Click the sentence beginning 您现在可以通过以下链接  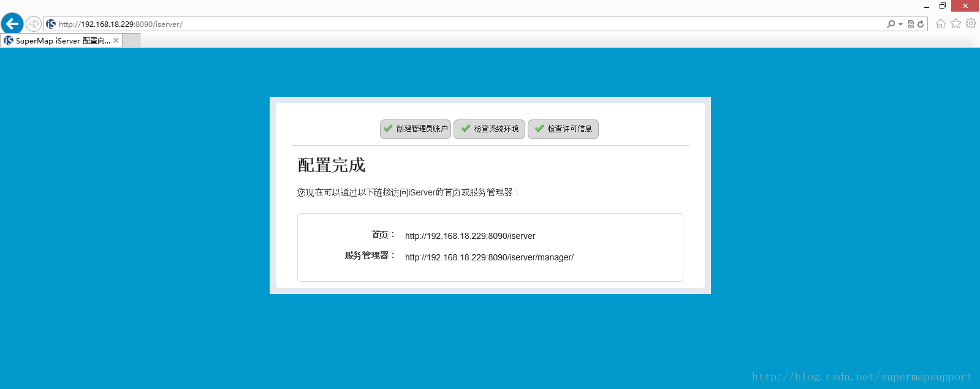tap(408, 192)
